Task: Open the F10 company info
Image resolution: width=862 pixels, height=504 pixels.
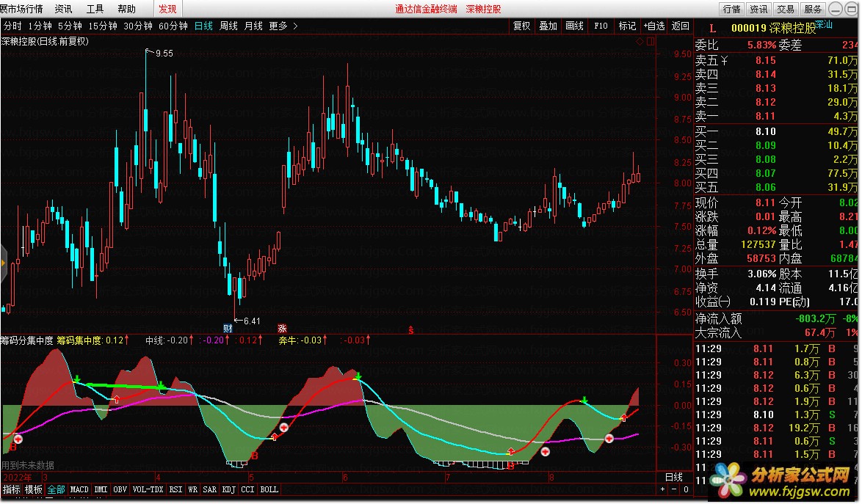Action: coord(601,26)
